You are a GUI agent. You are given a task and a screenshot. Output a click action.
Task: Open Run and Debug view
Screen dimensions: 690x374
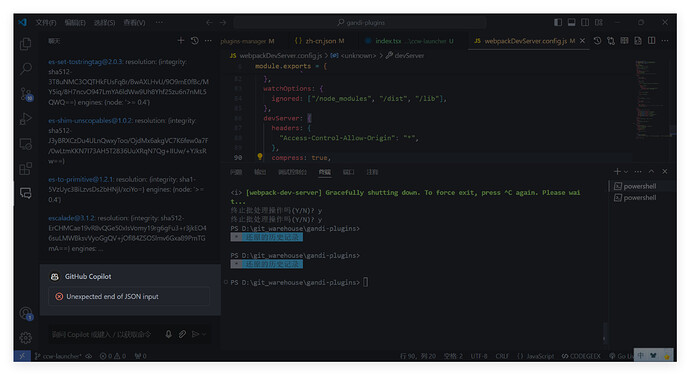(x=26, y=119)
